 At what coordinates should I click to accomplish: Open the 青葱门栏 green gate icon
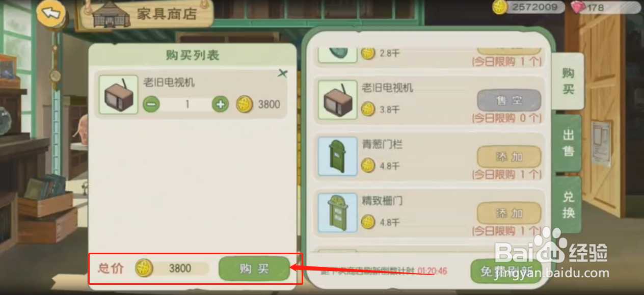click(337, 156)
